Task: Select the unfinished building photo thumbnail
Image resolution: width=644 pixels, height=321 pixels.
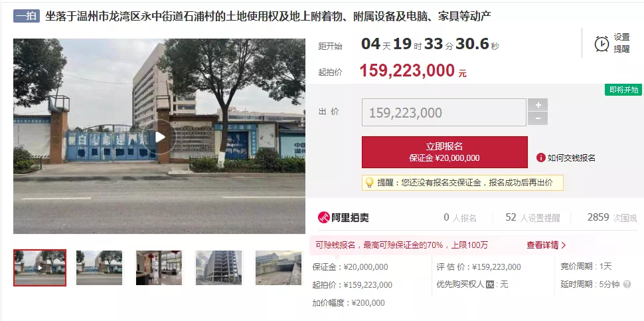Action: tap(218, 268)
